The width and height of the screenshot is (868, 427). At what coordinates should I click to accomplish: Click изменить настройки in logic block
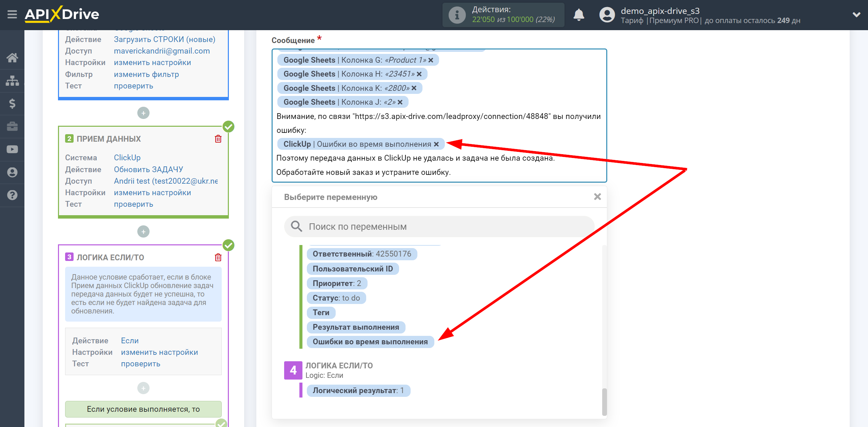coord(159,352)
